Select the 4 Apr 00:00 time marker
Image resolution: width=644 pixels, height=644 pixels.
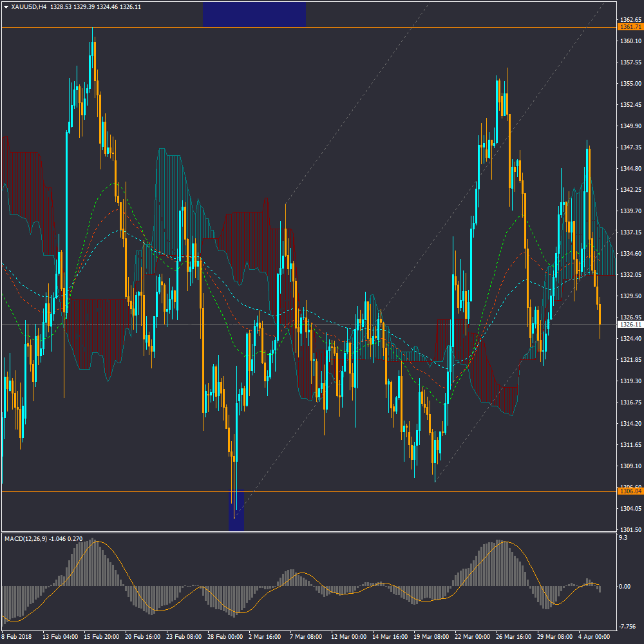[592, 636]
